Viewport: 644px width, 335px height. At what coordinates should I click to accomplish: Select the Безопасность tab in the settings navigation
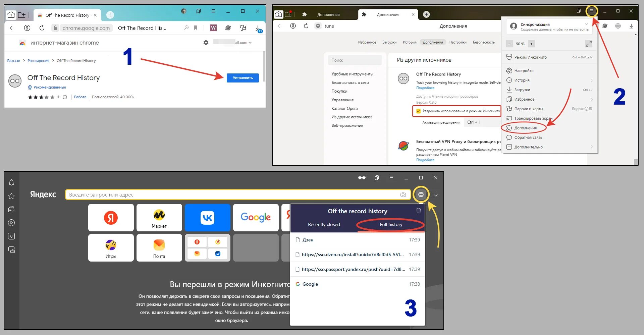[484, 42]
